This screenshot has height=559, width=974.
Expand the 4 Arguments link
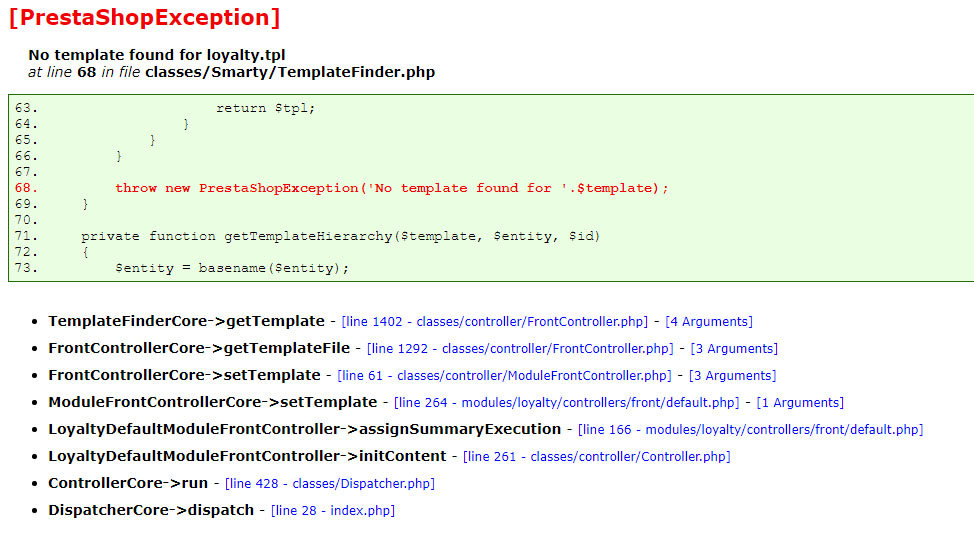[709, 322]
